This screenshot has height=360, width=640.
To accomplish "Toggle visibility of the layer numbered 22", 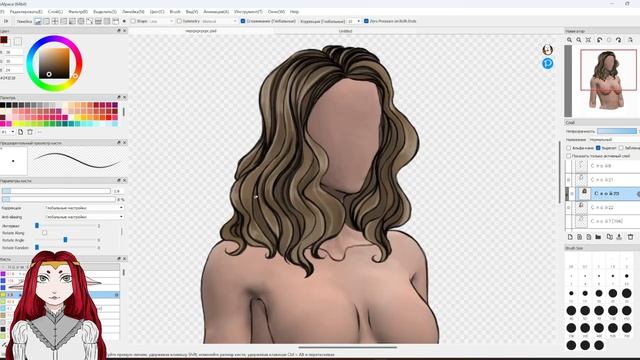I will point(569,207).
